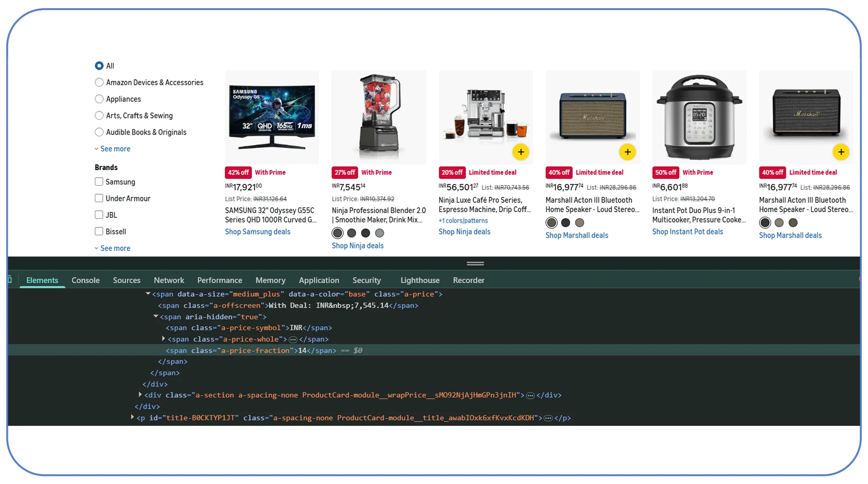
Task: Expand the wrapPrice div node
Action: [x=140, y=395]
